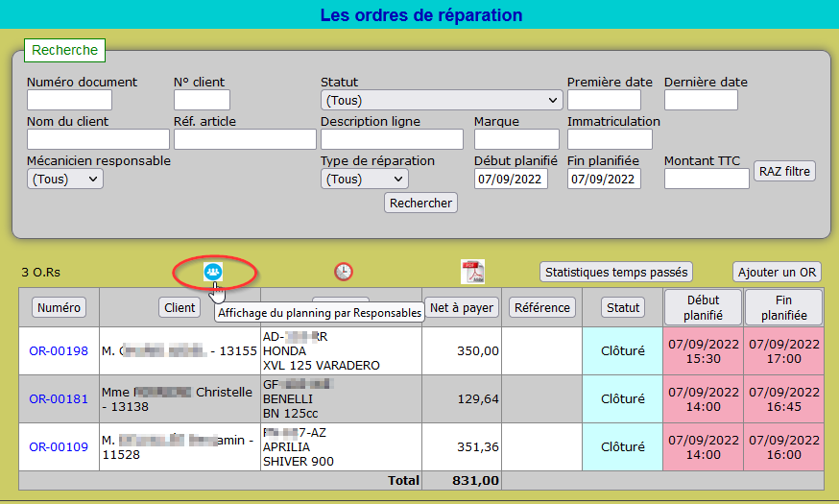This screenshot has height=504, width=839.
Task: Open repair order OR-00198
Action: pos(59,351)
